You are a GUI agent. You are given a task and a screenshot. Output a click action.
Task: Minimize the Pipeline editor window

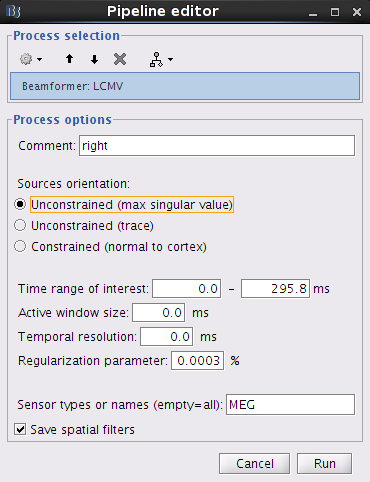(313, 13)
